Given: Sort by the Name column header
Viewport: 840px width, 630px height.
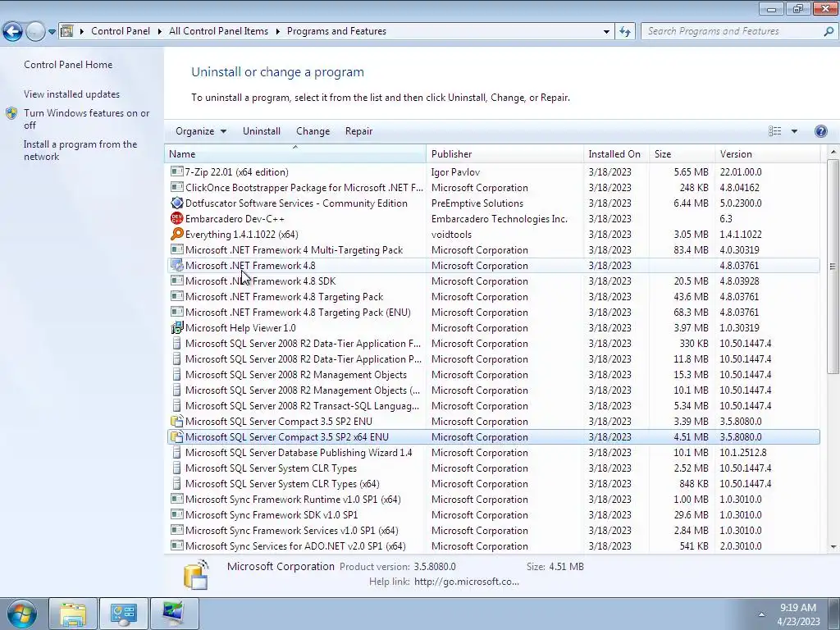Looking at the screenshot, I should click(x=295, y=153).
